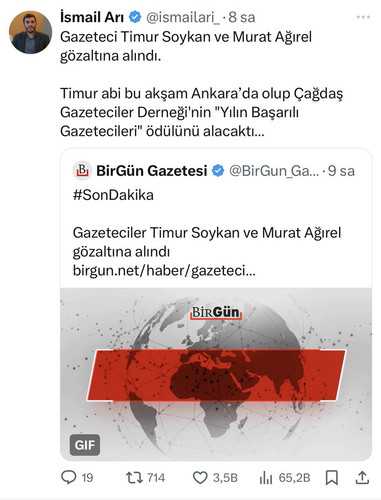Click İsmail Arı's blue verified badge

135,17
